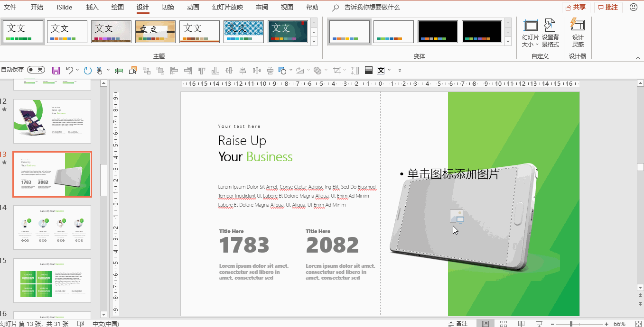Screen dimensions: 644x327
Task: Click the Comments (批注) button
Action: click(608, 7)
